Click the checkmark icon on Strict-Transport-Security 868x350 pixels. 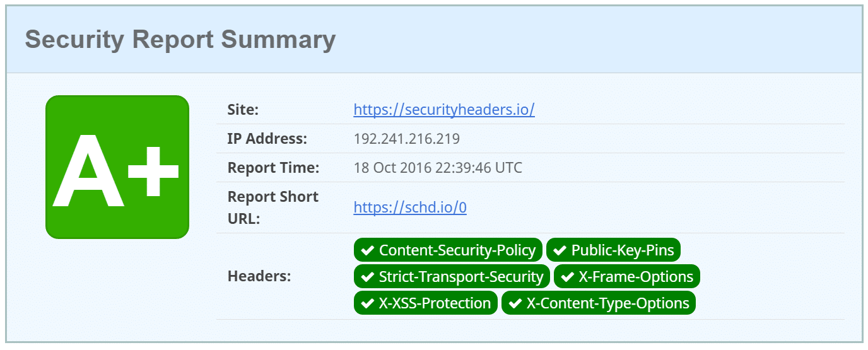point(367,277)
